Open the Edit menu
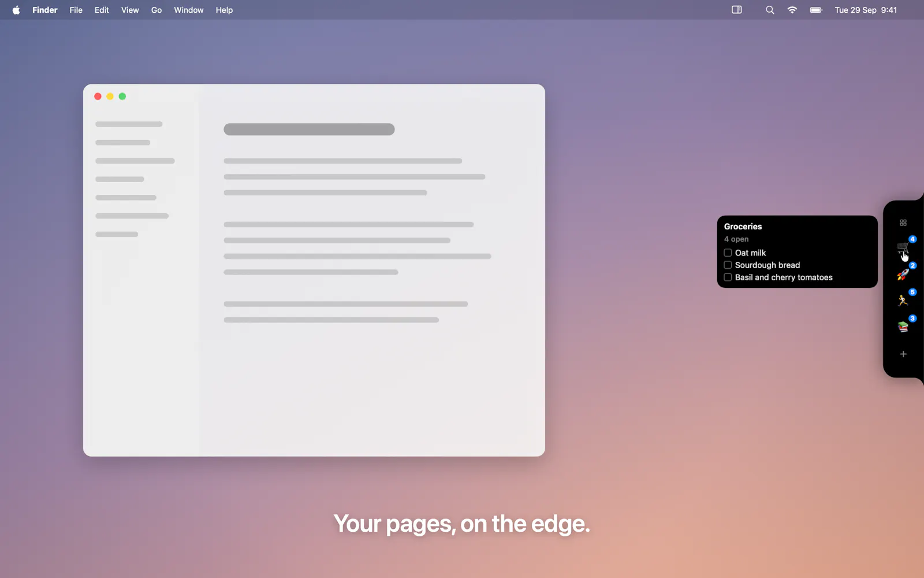 tap(102, 10)
